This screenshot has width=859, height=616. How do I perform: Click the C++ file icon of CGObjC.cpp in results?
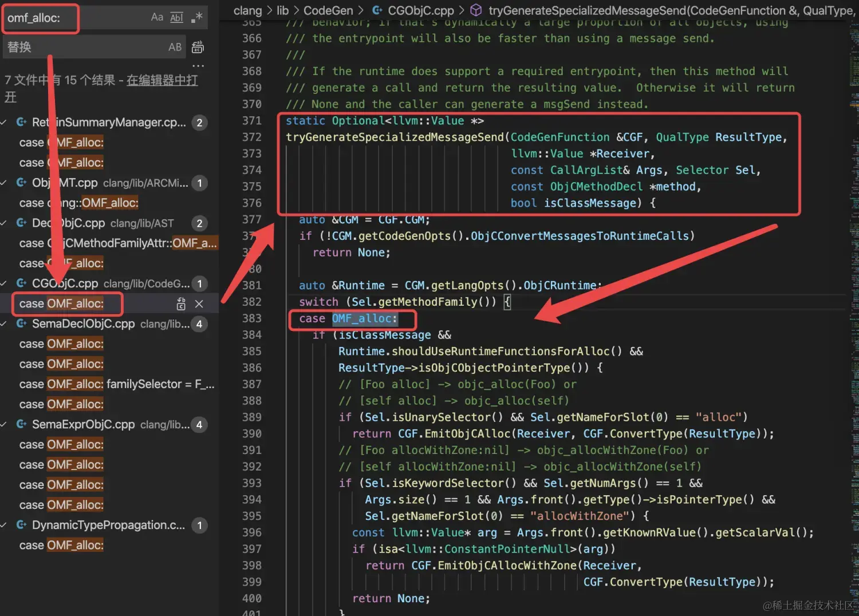[22, 283]
